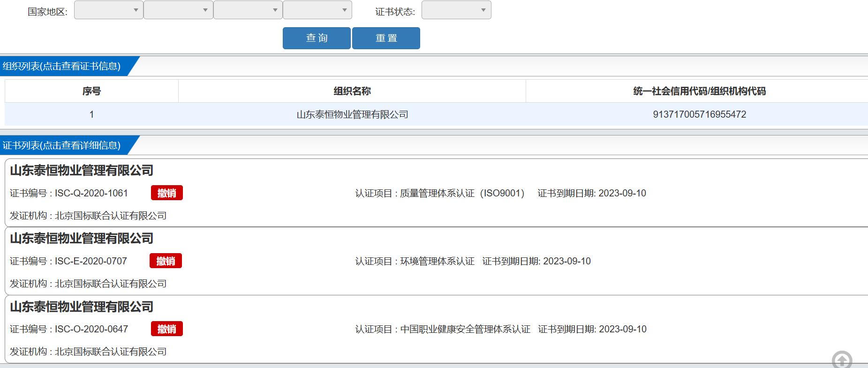The image size is (868, 368).
Task: Click credit code 913717005716955472
Action: pyautogui.click(x=699, y=114)
